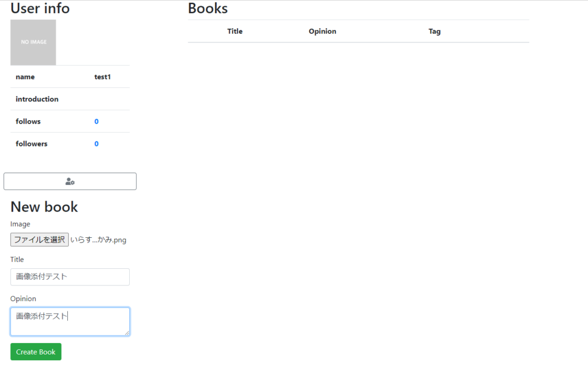Click the 'Title' label above the title input
This screenshot has width=588, height=374.
(x=17, y=260)
